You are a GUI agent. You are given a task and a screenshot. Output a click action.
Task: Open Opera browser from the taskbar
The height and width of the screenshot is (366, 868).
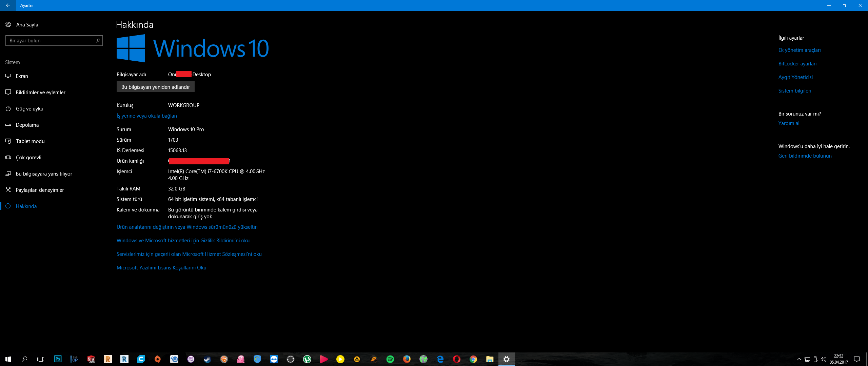tap(457, 359)
